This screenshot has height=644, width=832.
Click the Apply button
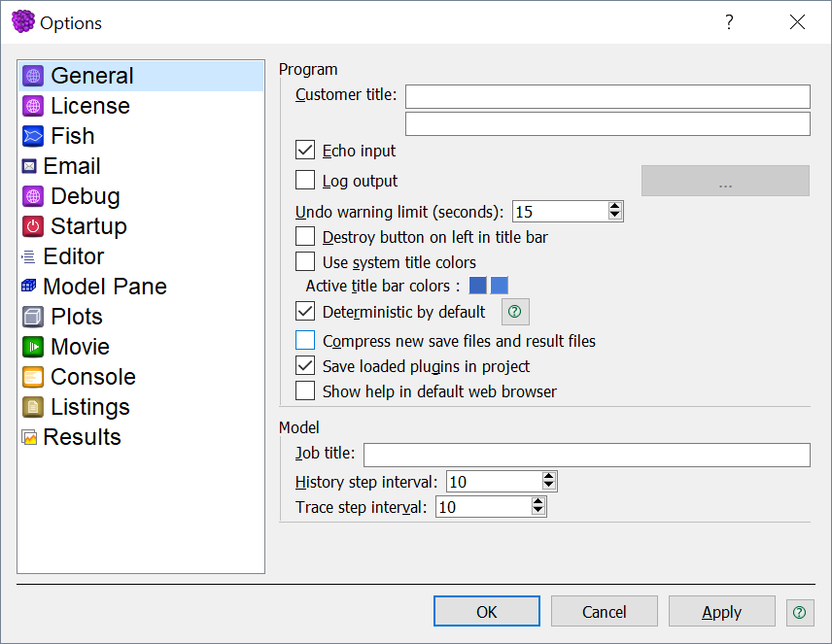[721, 612]
